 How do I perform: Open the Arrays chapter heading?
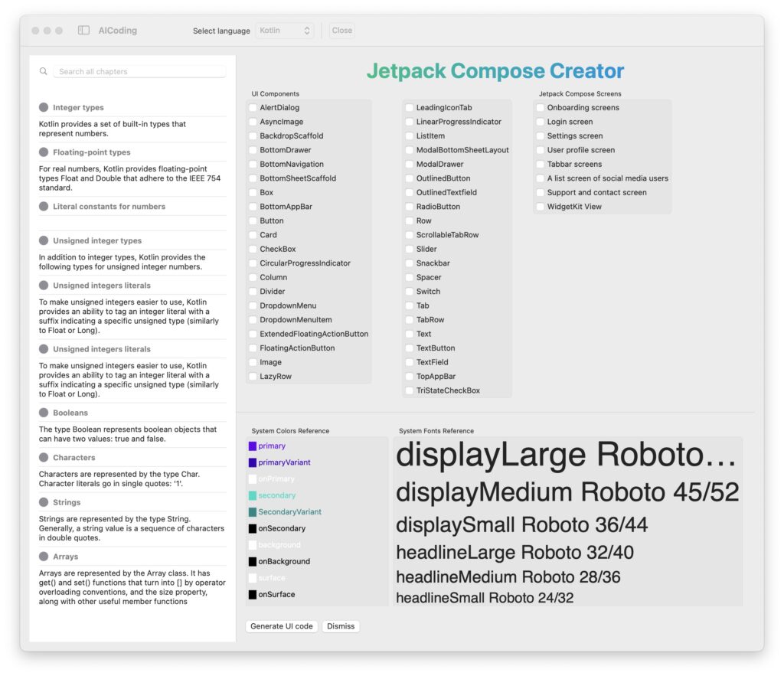pyautogui.click(x=66, y=557)
